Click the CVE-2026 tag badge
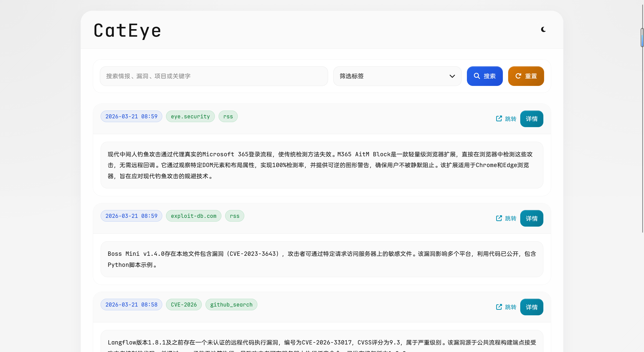The width and height of the screenshot is (644, 352). click(184, 305)
